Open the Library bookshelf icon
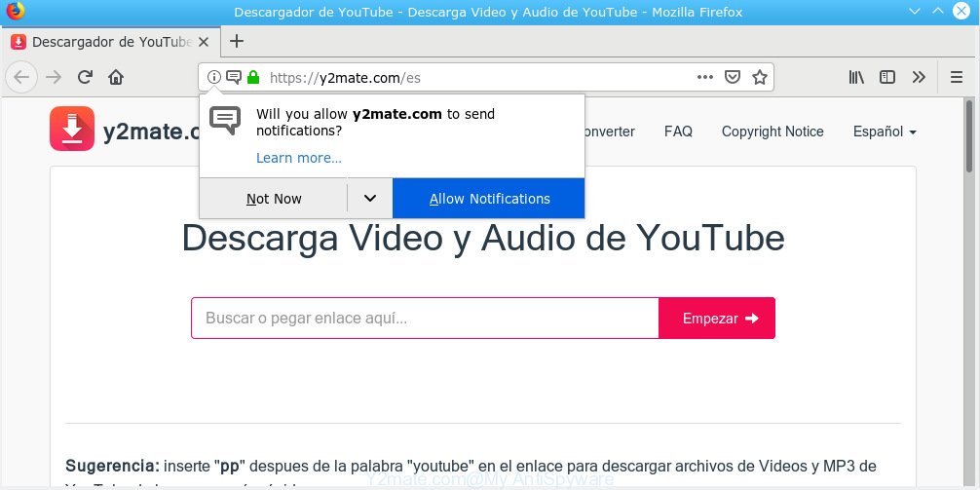 point(856,77)
